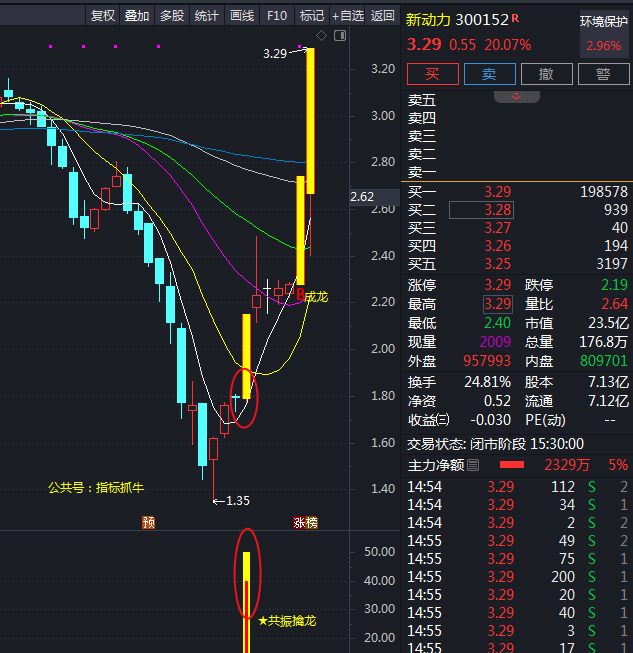Toggle the side panel layout icon

pos(340,36)
